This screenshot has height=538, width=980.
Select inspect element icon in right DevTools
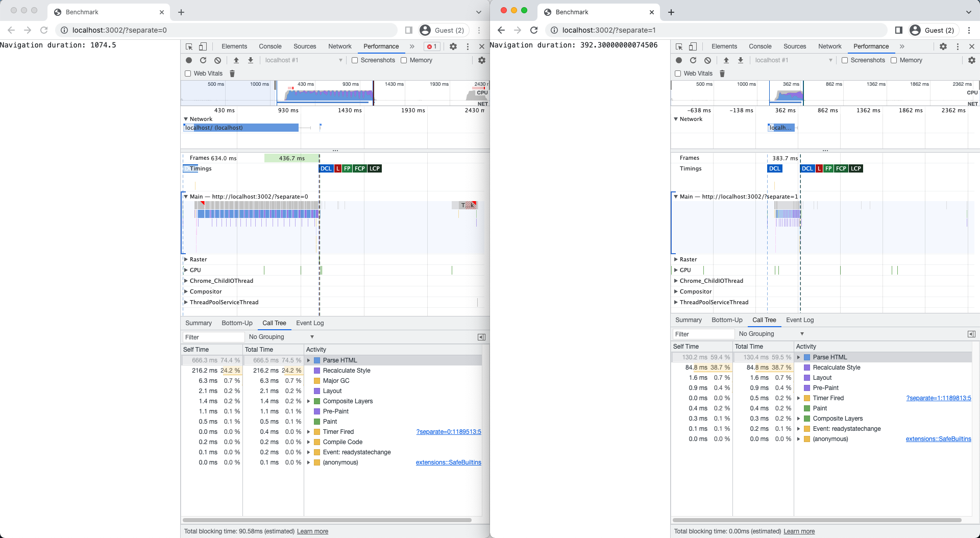tap(679, 46)
